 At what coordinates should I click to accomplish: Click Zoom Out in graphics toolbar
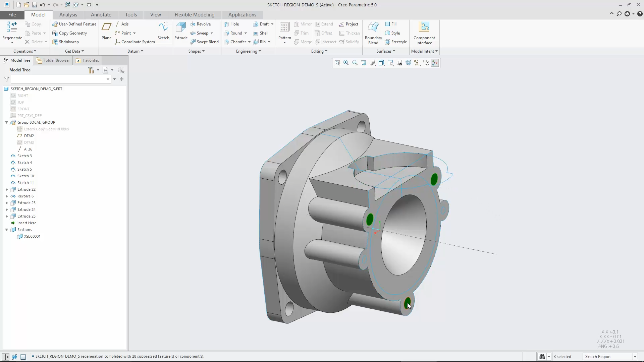tap(355, 63)
